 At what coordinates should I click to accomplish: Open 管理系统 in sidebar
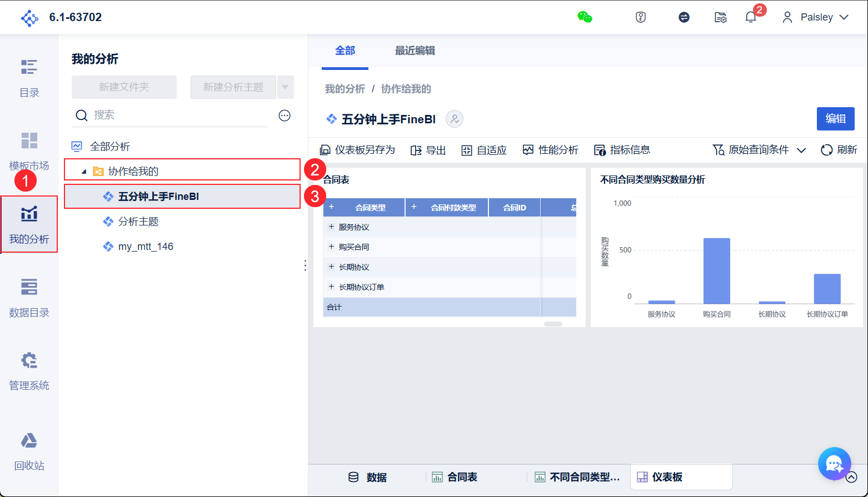pyautogui.click(x=29, y=371)
